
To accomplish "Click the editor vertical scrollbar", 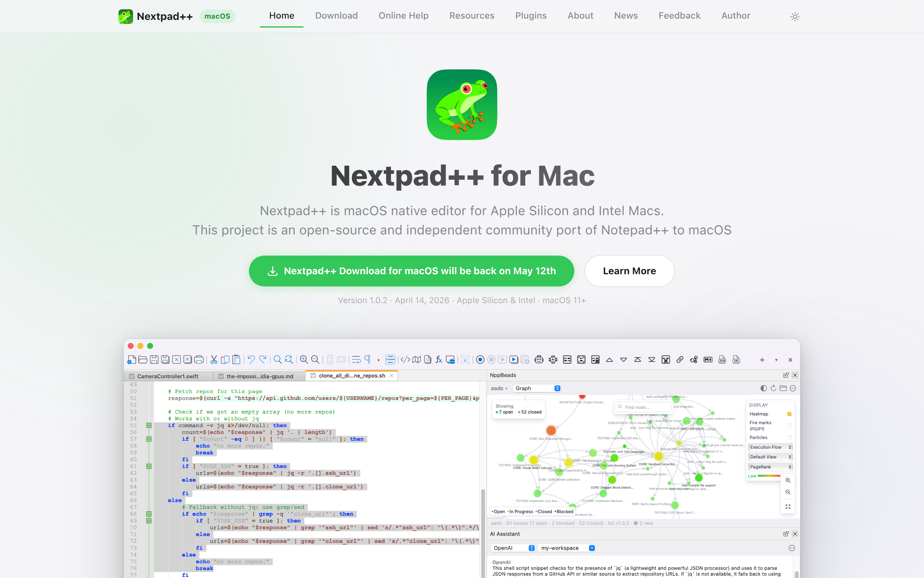I will click(x=483, y=533).
